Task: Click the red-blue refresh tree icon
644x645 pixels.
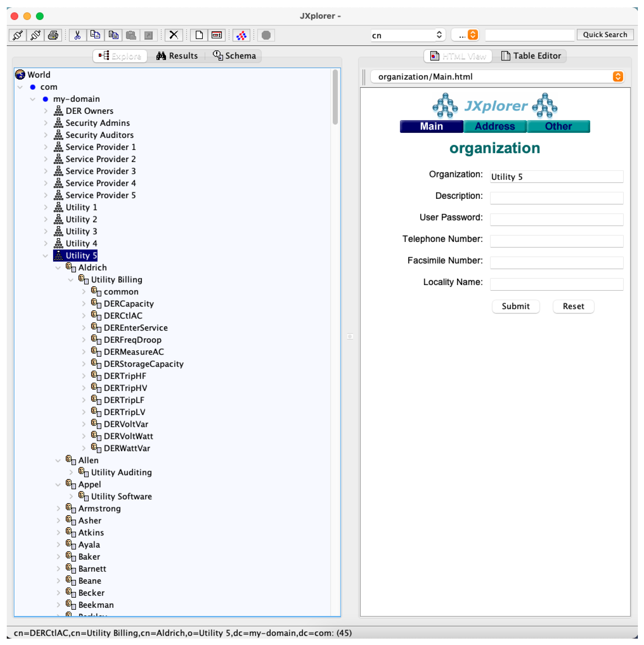Action: (x=241, y=35)
